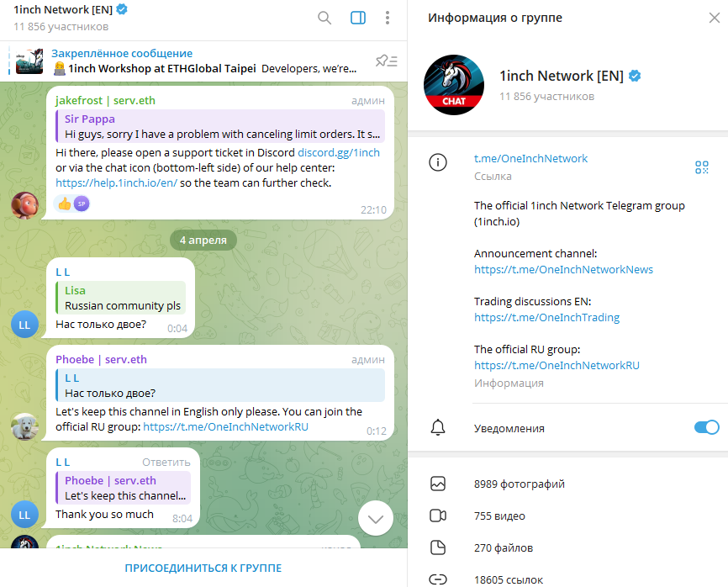Click jakefrost's profile avatar
The width and height of the screenshot is (728, 587).
click(24, 205)
